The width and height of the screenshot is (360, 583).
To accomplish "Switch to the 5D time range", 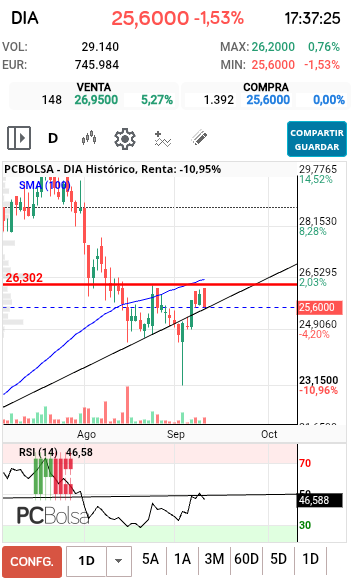I will pyautogui.click(x=278, y=559).
